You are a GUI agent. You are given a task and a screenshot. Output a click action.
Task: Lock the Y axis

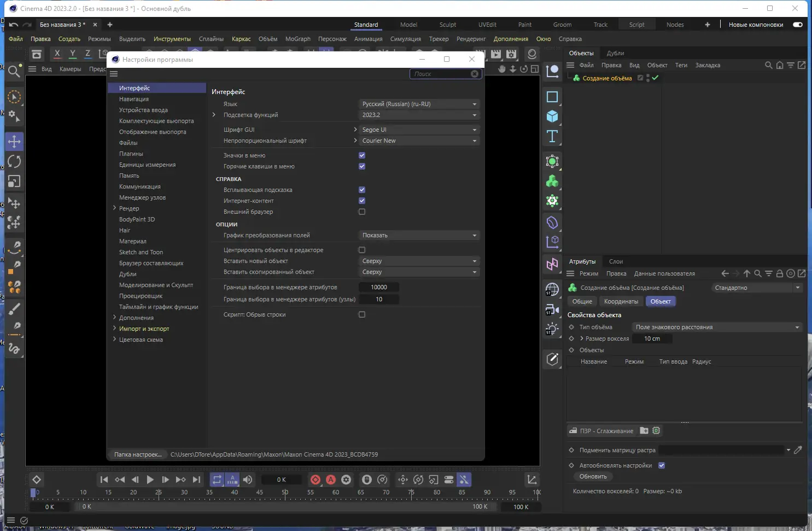click(x=73, y=54)
